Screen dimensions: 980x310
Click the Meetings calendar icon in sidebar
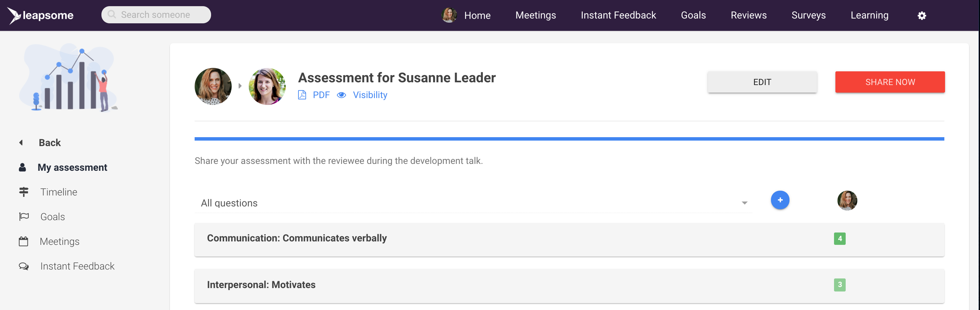(x=24, y=241)
